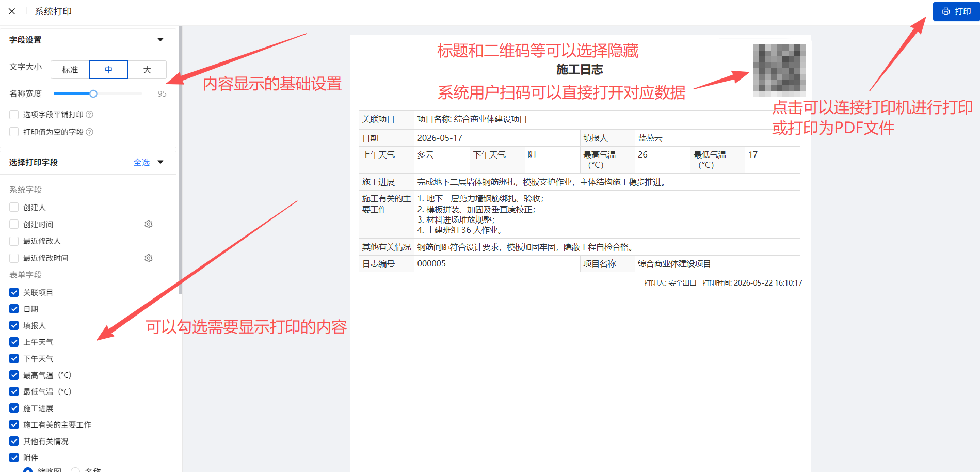Select 大 text size option
This screenshot has width=980, height=472.
[147, 70]
